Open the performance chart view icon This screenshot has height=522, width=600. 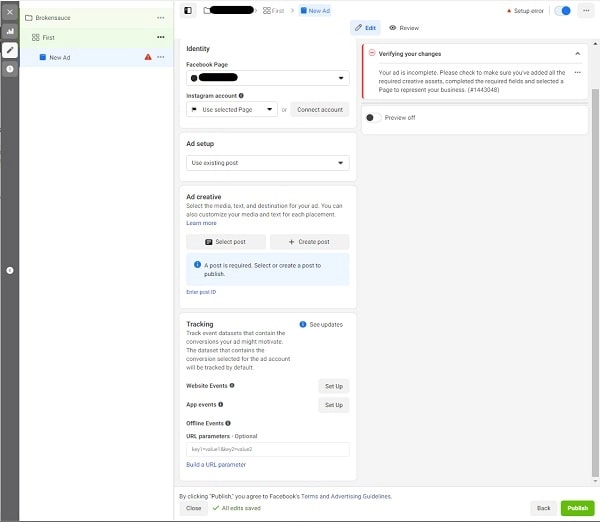coord(10,31)
